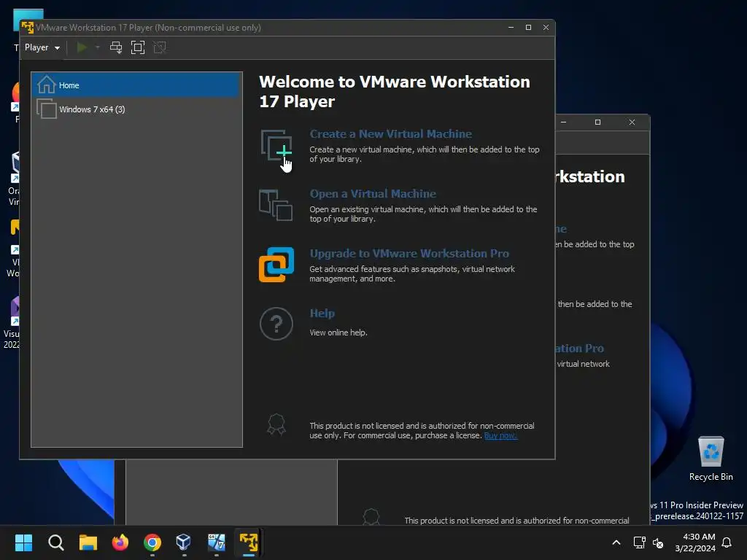Minimize the background VMware Player window
Image resolution: width=747 pixels, height=560 pixels.
click(564, 122)
